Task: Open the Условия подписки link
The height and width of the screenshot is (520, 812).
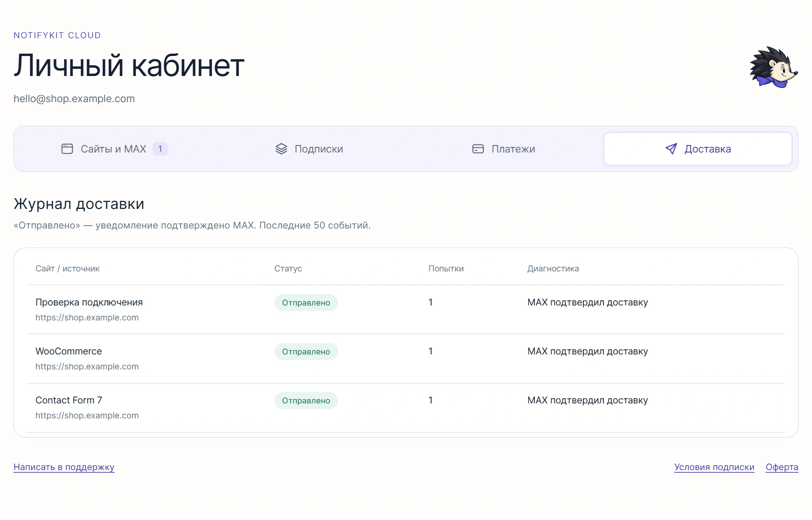Action: click(x=714, y=467)
